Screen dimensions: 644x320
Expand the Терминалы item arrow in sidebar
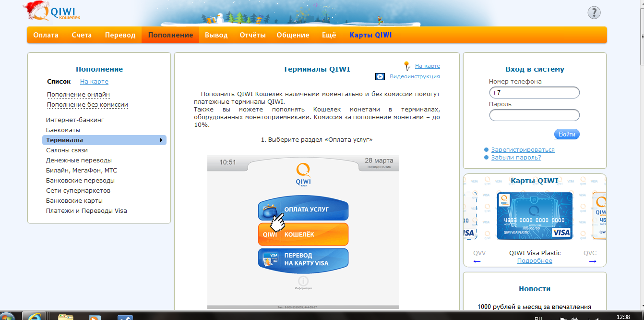161,140
